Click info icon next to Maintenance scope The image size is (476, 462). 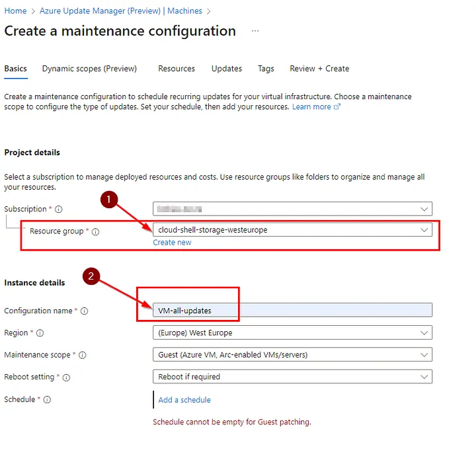point(82,356)
